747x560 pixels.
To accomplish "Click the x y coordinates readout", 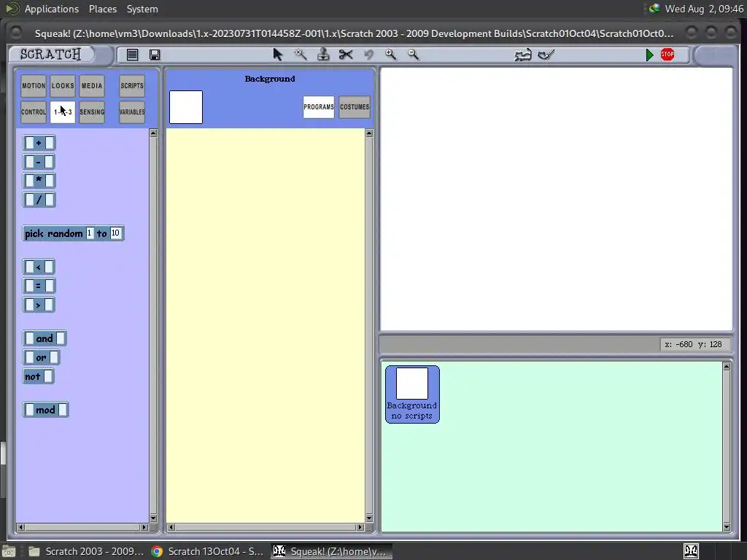I will point(694,344).
